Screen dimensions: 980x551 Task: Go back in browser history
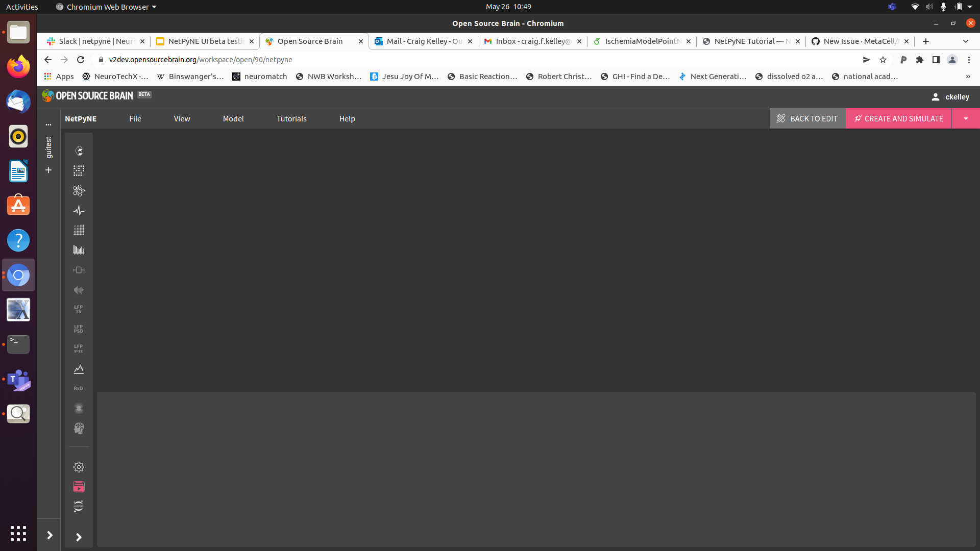click(x=48, y=60)
